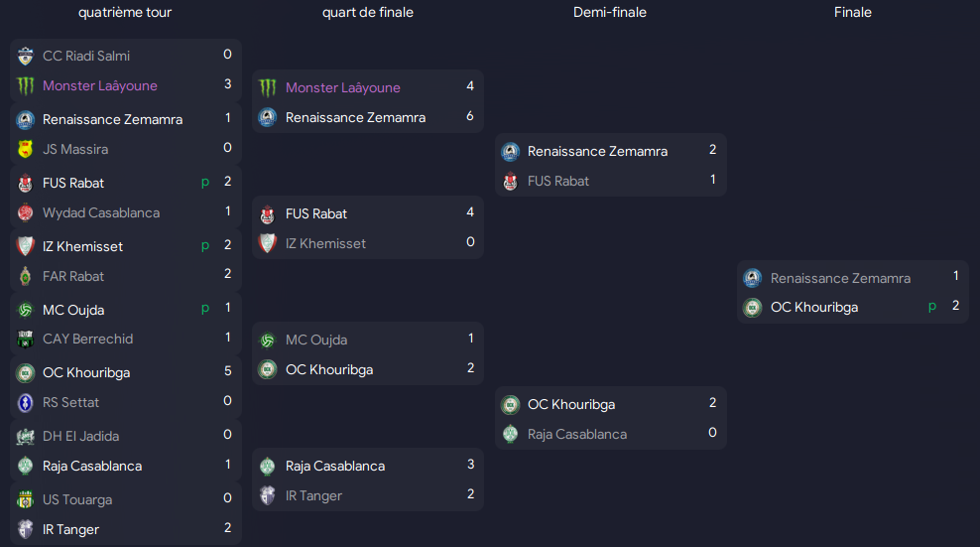The width and height of the screenshot is (980, 547).
Task: Click the IZ Khemisset name in quatrième tour
Action: click(x=82, y=246)
